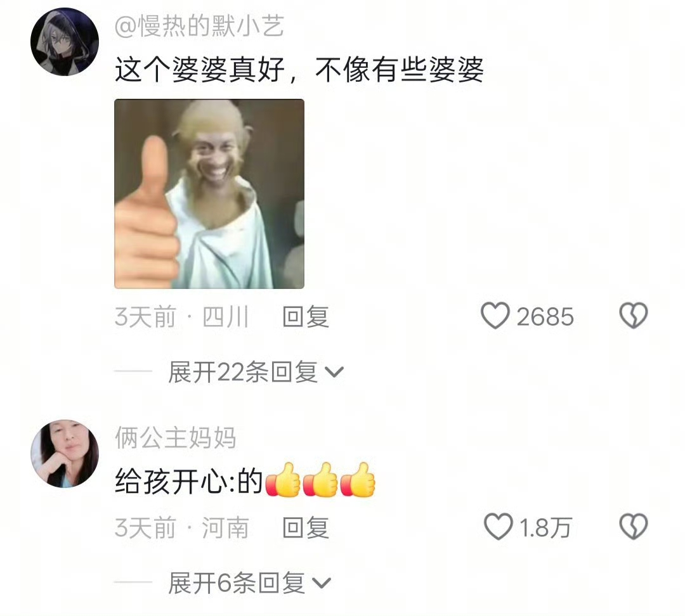Dislike the 俩公主妈妈 comment
685x616 pixels.
click(x=634, y=527)
